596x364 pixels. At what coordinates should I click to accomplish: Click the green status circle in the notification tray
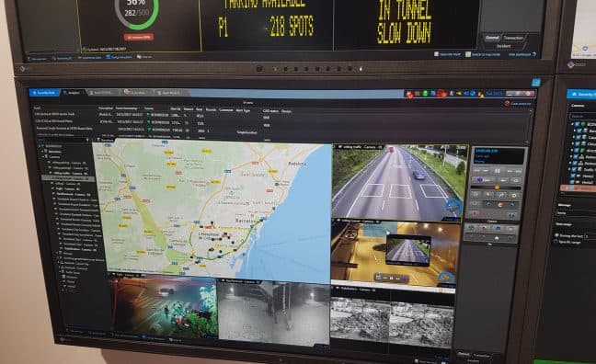(x=425, y=93)
